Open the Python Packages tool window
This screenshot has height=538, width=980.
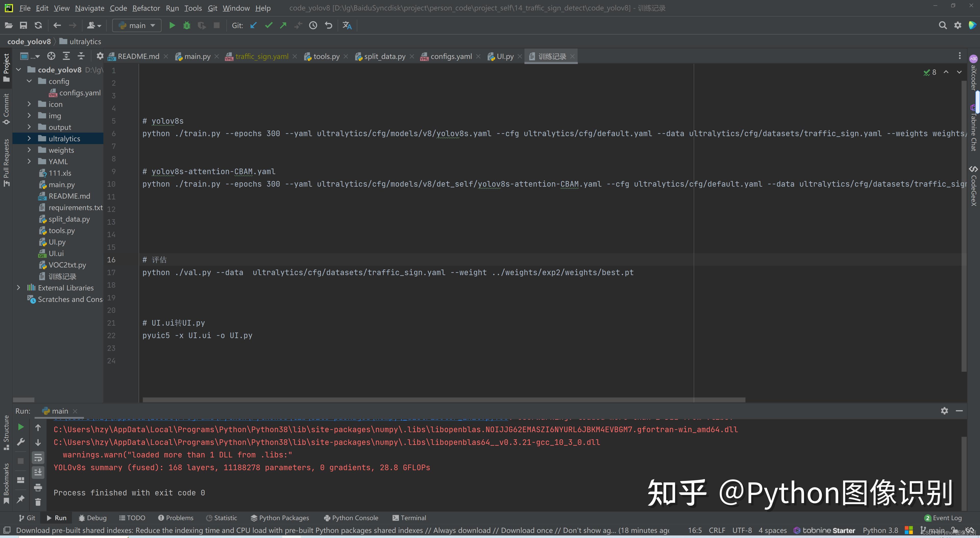pyautogui.click(x=280, y=517)
